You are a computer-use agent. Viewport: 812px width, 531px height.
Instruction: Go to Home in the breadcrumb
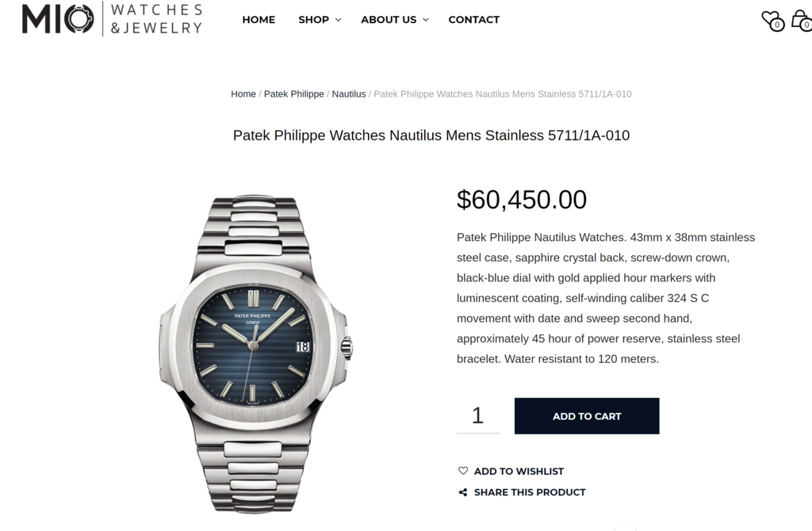point(243,94)
